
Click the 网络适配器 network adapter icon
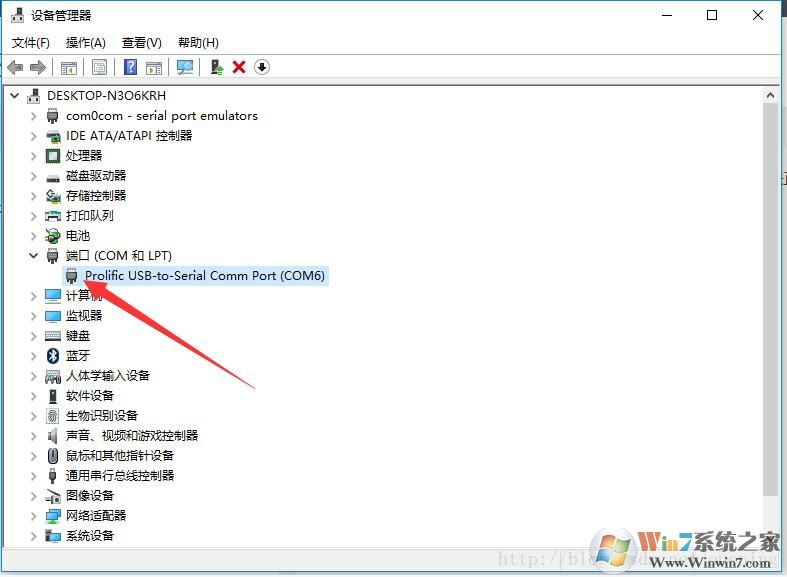[x=53, y=516]
